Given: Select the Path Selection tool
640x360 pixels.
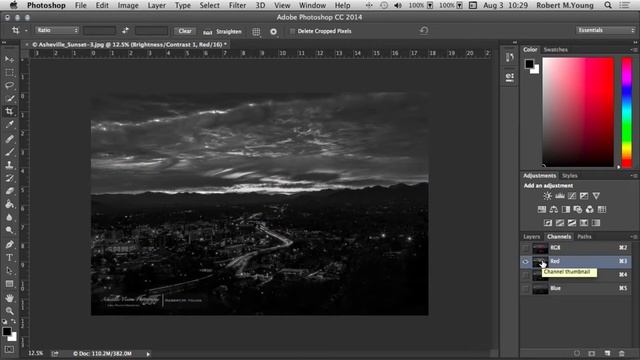Looking at the screenshot, I should point(9,271).
